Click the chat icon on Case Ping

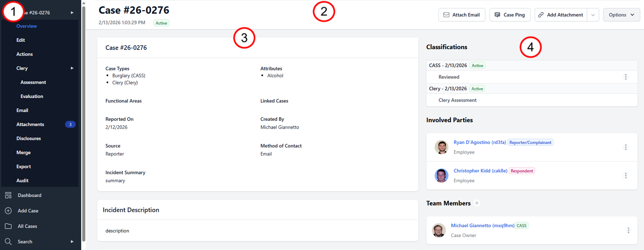coord(498,15)
